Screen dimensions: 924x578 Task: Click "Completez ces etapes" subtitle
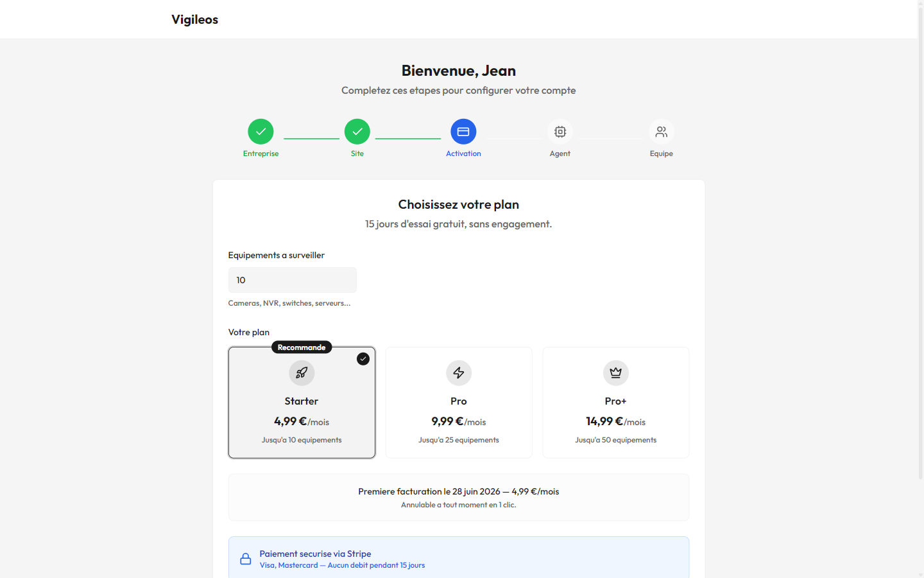coord(459,91)
